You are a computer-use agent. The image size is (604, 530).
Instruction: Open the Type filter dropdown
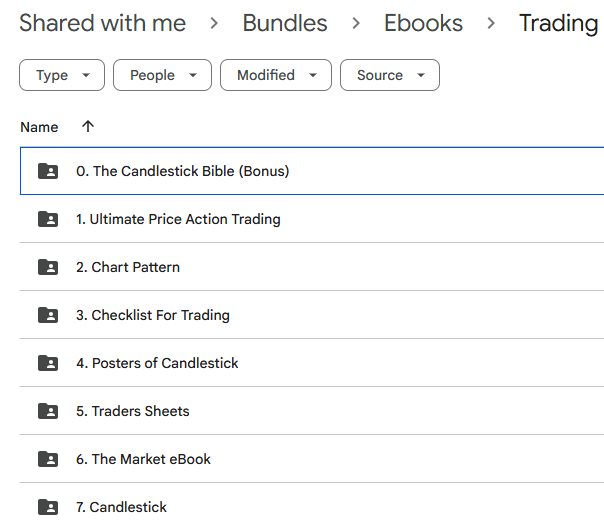tap(61, 75)
